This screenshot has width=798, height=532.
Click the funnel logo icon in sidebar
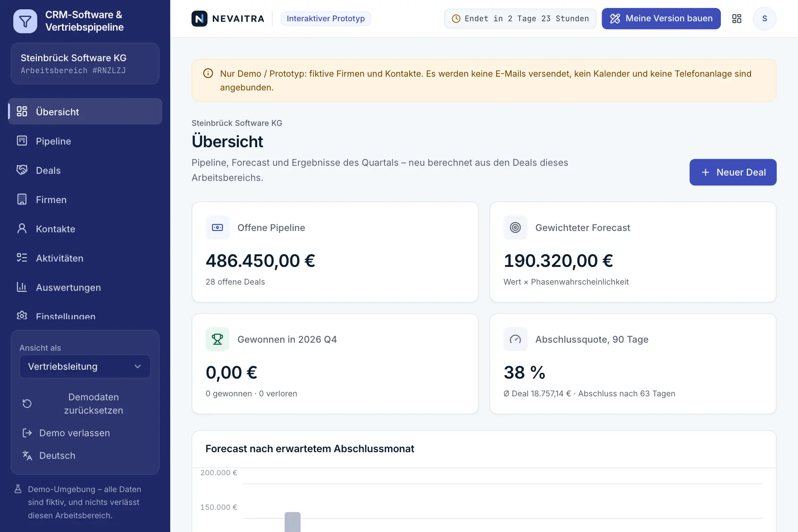coord(25,21)
